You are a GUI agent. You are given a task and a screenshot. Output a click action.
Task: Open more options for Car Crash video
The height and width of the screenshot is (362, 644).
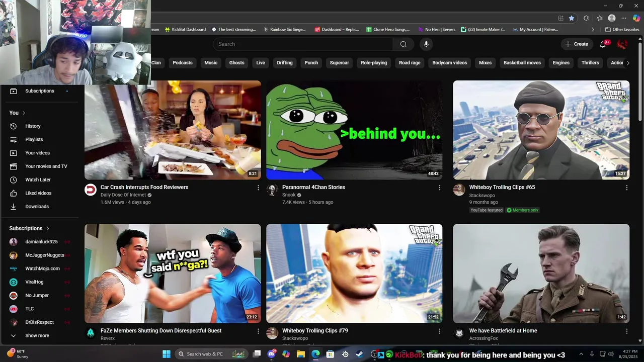[258, 188]
